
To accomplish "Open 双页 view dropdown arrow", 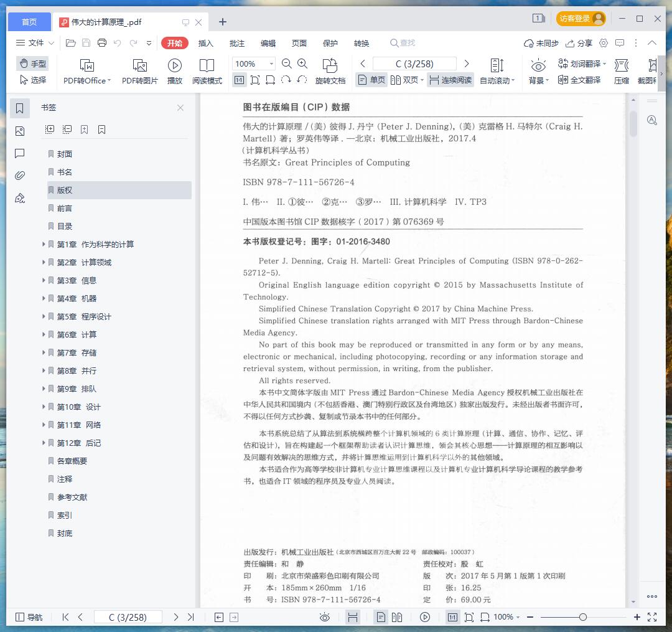I will point(422,80).
